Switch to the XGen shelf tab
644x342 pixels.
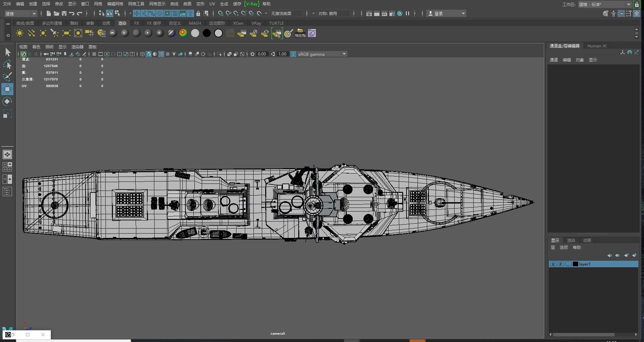click(238, 23)
